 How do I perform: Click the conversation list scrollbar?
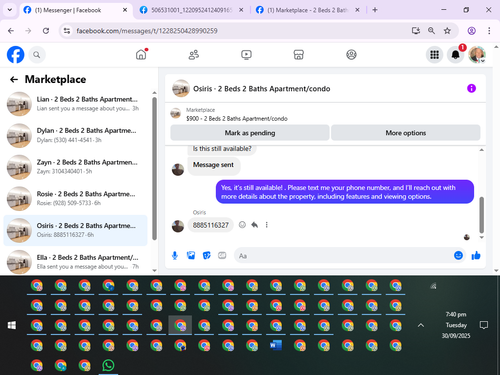point(154,168)
